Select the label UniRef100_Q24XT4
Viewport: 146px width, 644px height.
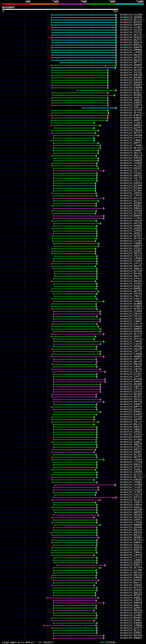[x=131, y=628]
